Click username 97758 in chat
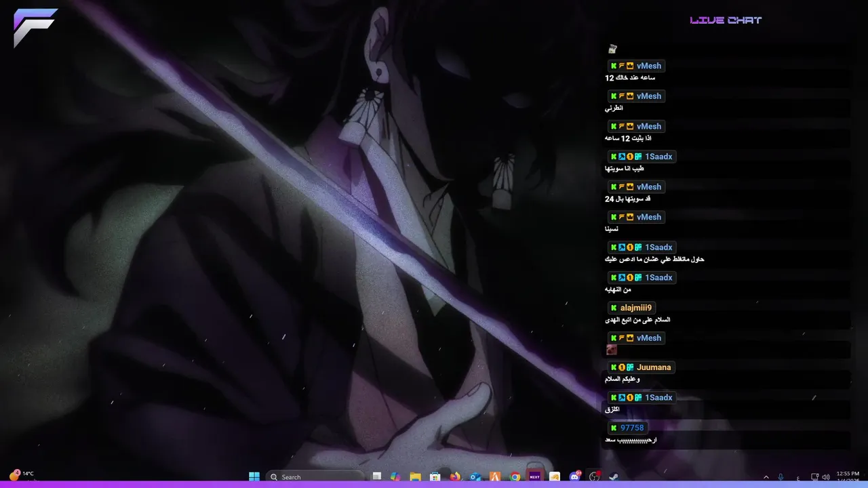Viewport: 868px width, 488px height. 632,428
